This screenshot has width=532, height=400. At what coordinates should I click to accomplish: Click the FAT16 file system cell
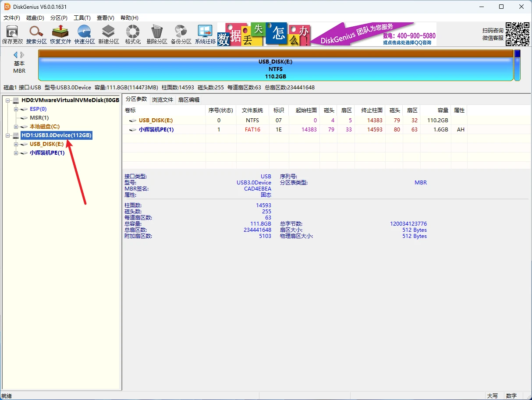click(252, 130)
